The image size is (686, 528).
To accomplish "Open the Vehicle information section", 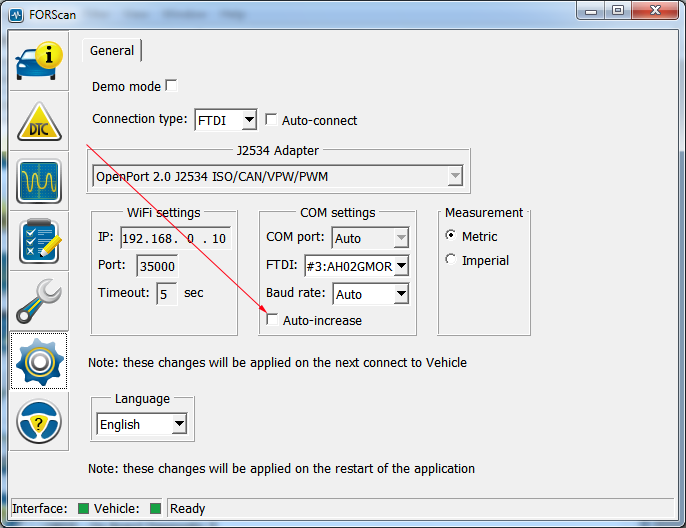I will 39,61.
